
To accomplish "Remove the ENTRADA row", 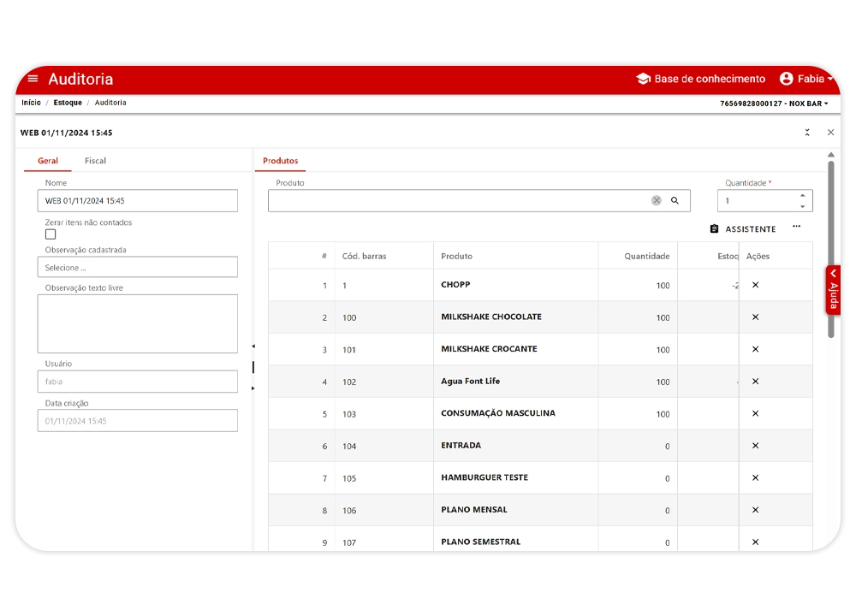I will 756,446.
